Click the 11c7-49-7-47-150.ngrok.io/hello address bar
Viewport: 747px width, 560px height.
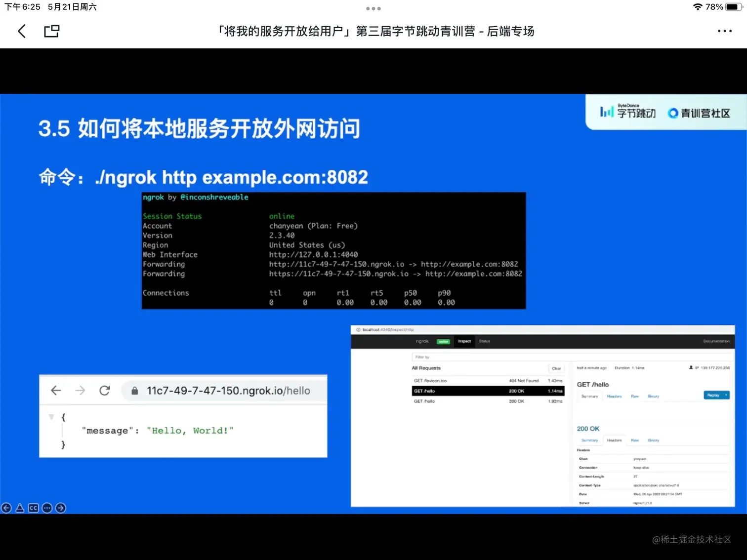225,391
